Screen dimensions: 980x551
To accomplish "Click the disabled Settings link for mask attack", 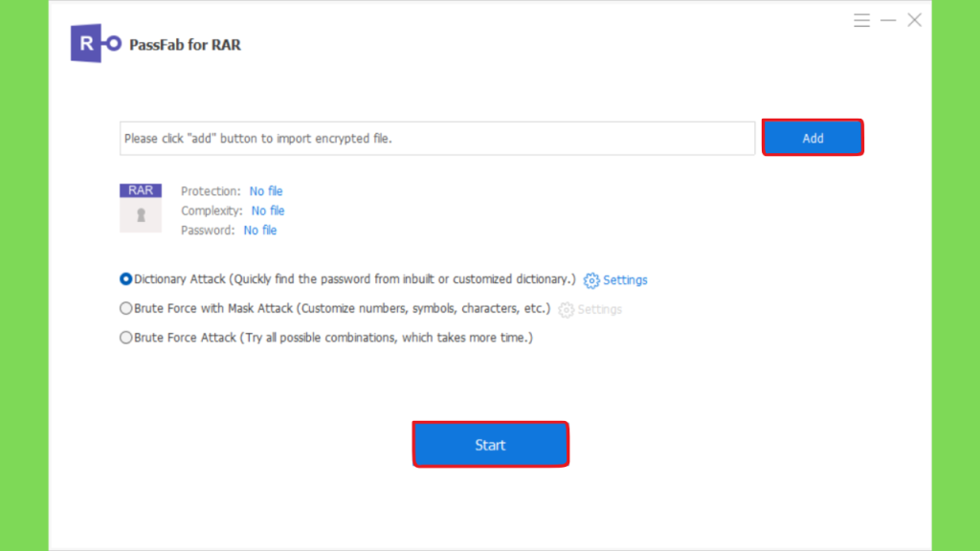I will coord(599,310).
